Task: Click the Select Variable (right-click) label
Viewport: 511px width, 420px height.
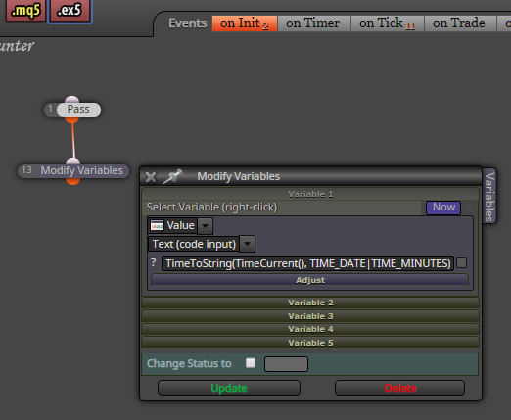Action: coord(212,207)
